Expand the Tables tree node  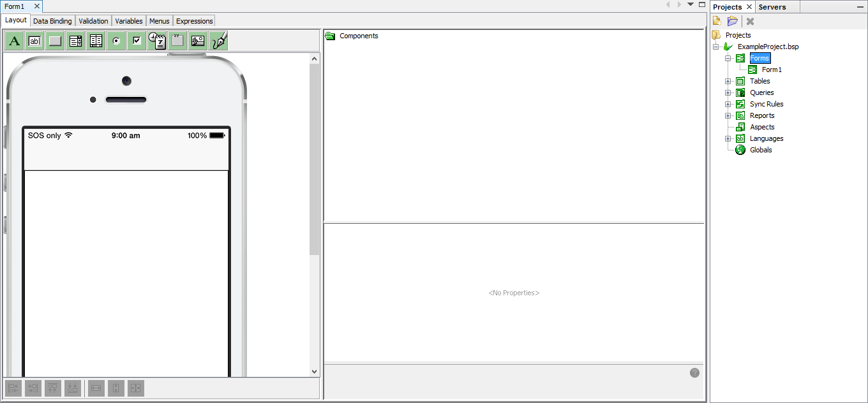(x=728, y=81)
